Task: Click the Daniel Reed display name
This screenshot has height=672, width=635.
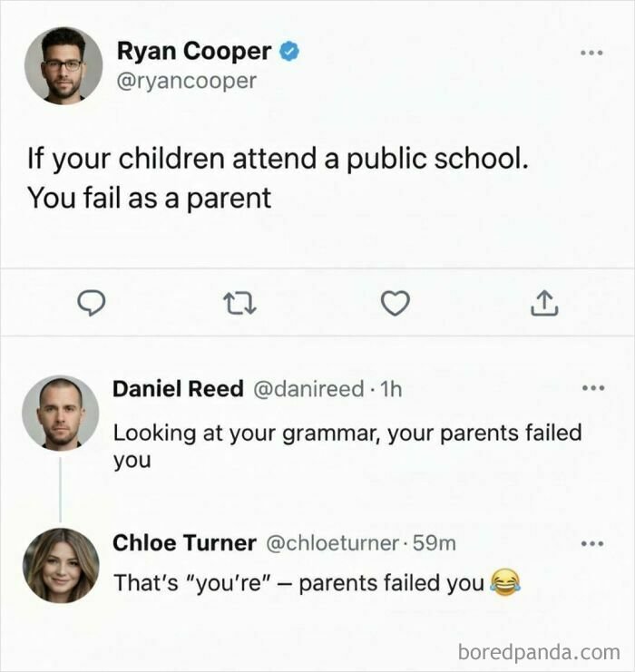Action: [178, 389]
